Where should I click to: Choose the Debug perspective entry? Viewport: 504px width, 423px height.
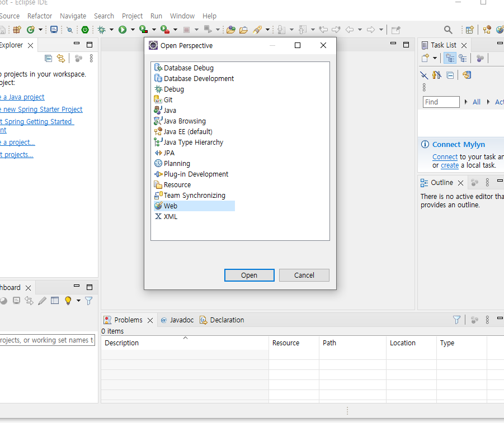pos(169,89)
